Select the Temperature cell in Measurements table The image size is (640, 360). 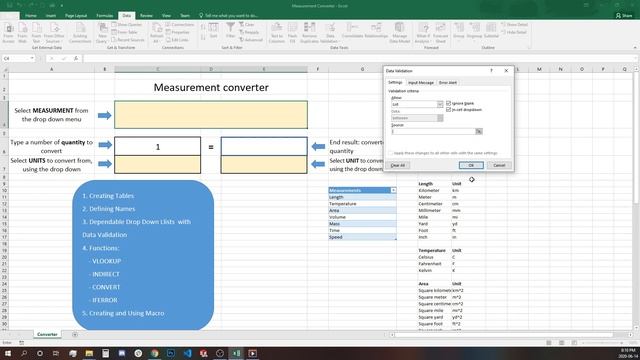coord(362,204)
